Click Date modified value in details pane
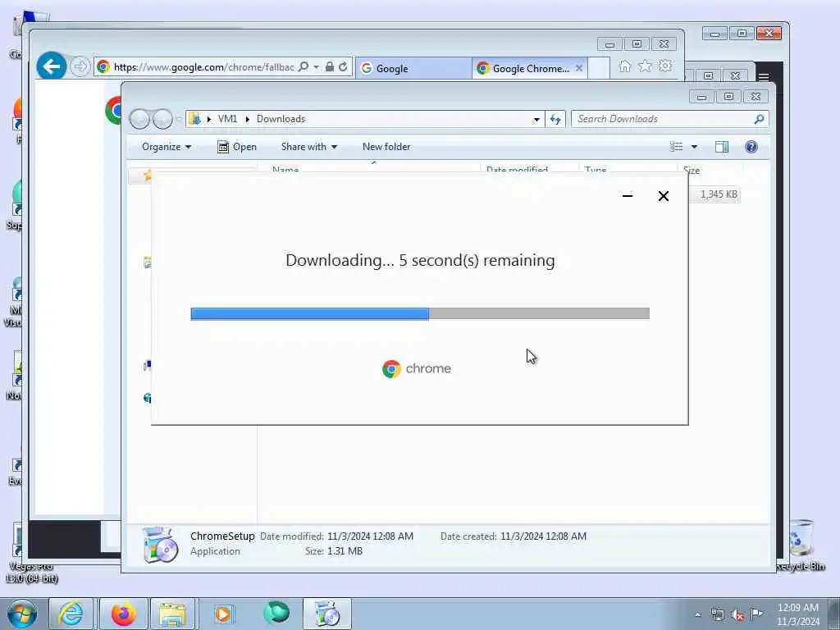Image resolution: width=840 pixels, height=630 pixels. pyautogui.click(x=370, y=536)
